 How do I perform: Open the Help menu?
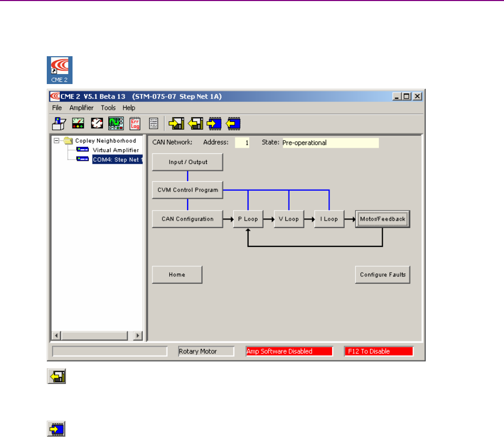coord(129,108)
